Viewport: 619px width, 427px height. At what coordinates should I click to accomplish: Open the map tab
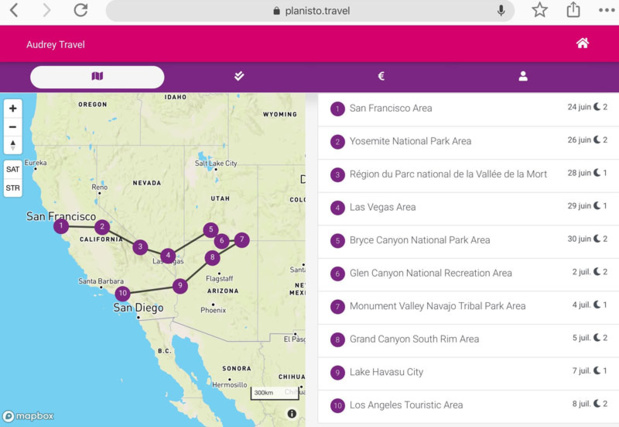point(97,76)
